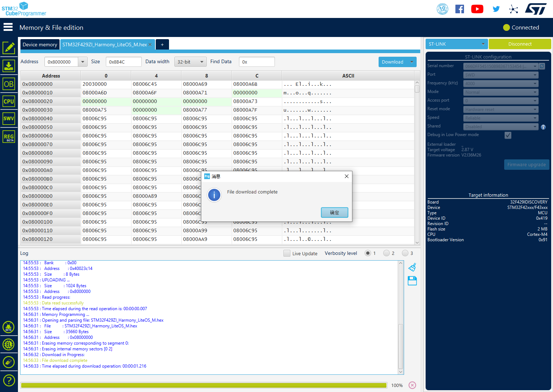This screenshot has height=392, width=553.
Task: Click the full chip erase icon
Action: coord(9,362)
